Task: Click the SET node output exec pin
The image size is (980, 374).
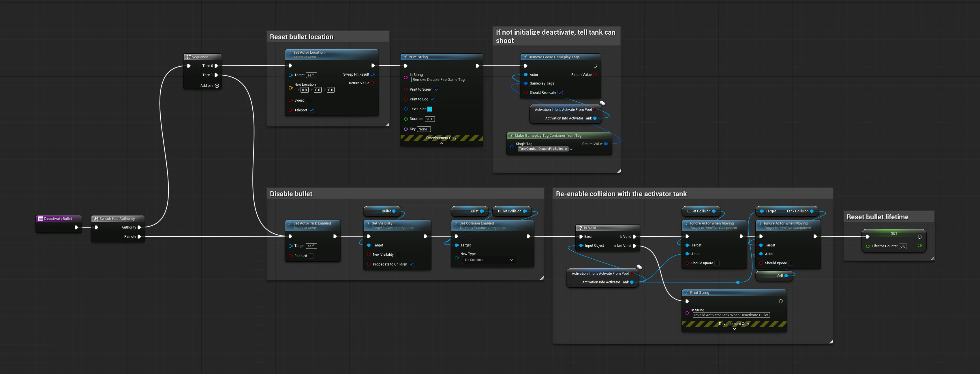Action: tap(920, 237)
